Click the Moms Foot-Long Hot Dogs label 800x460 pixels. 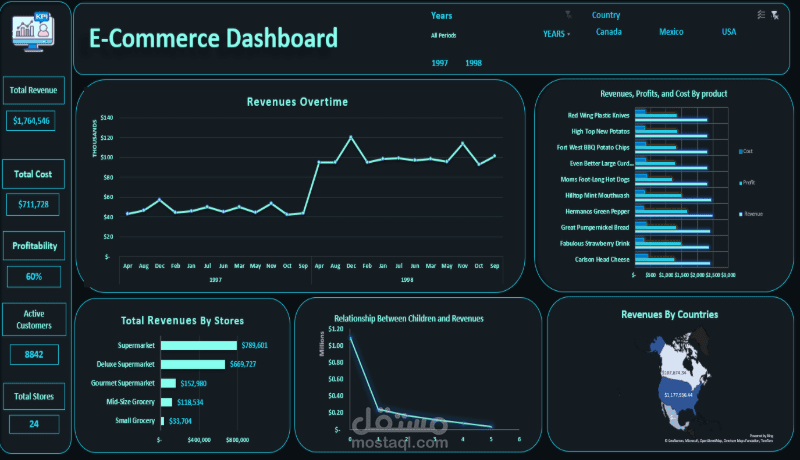click(595, 180)
